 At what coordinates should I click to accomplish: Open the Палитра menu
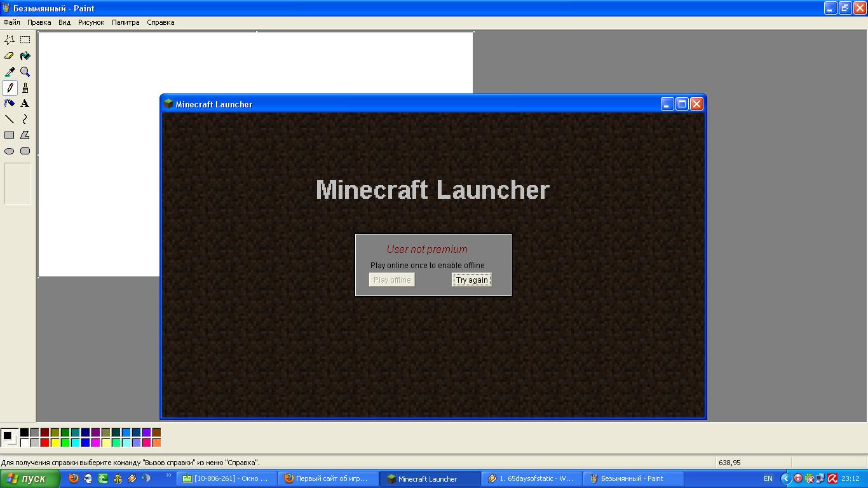tap(125, 22)
